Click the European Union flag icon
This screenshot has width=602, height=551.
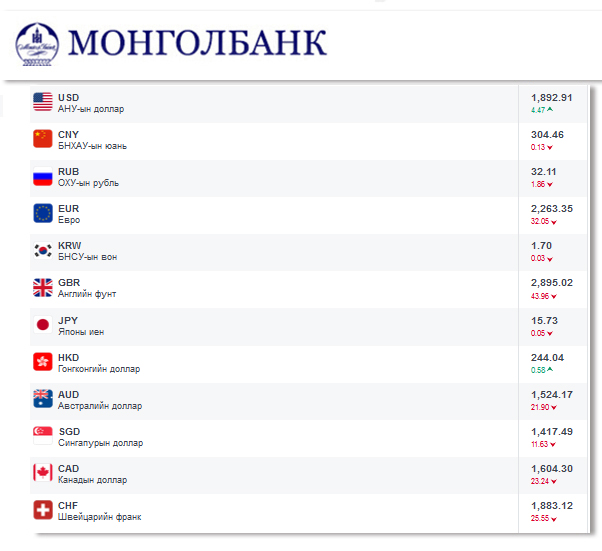(x=42, y=213)
